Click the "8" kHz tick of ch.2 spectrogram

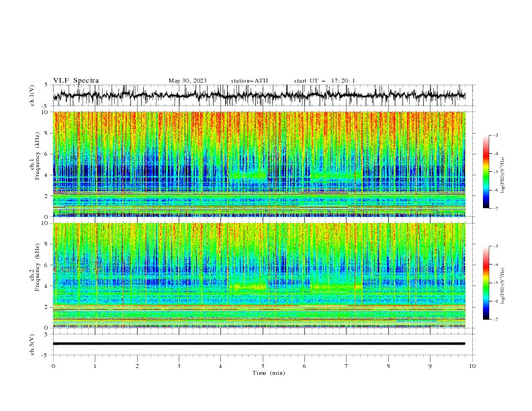click(48, 244)
